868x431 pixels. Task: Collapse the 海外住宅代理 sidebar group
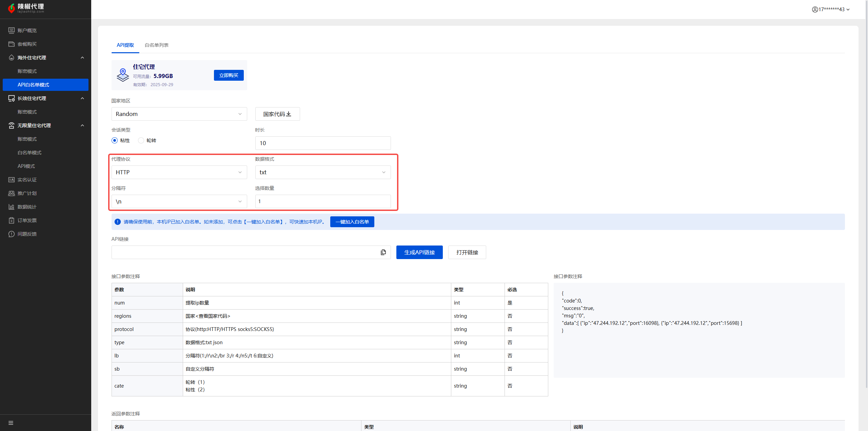click(82, 58)
